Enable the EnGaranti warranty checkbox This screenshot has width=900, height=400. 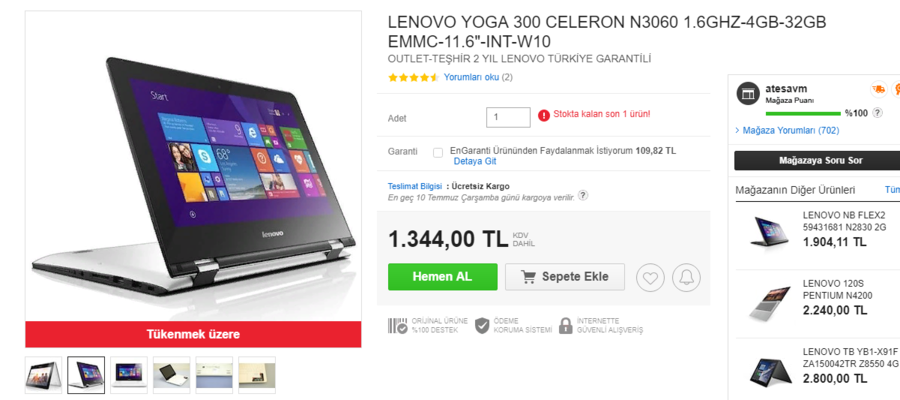point(438,153)
